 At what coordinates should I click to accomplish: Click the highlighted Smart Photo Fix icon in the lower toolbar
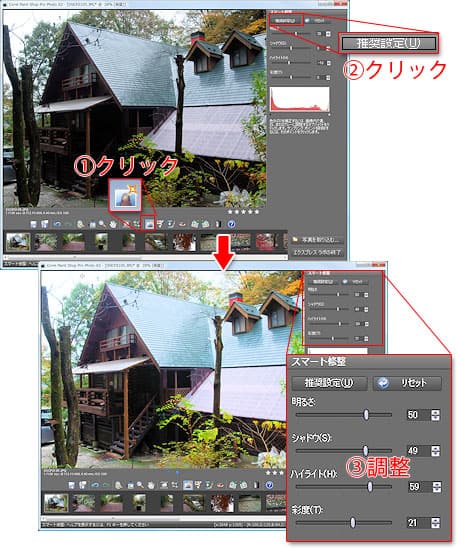188,485
